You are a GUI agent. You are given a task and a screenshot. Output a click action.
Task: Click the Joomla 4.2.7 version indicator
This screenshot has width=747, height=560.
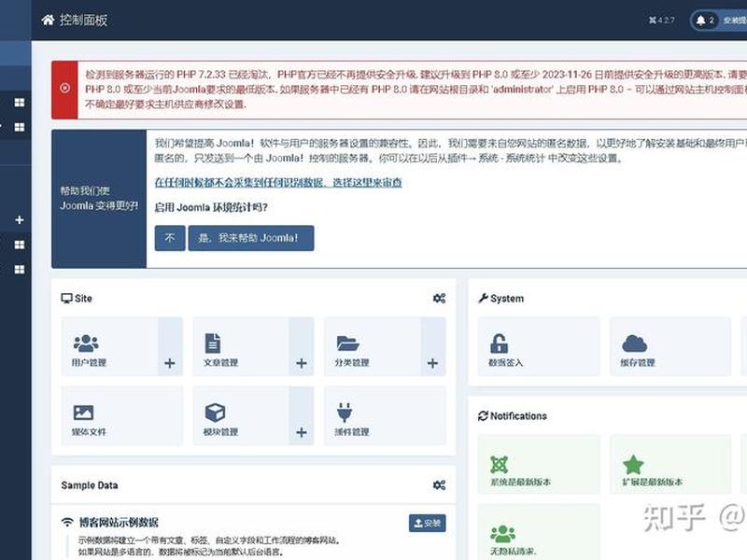pyautogui.click(x=662, y=20)
